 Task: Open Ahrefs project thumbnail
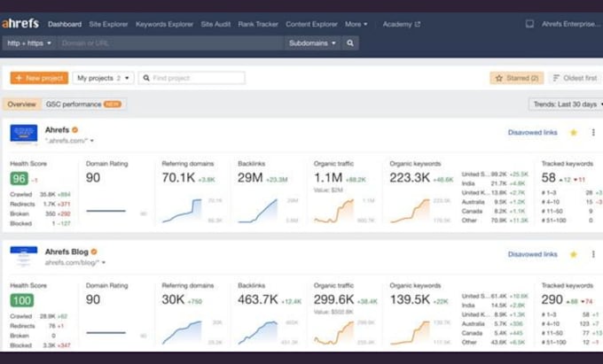(24, 134)
